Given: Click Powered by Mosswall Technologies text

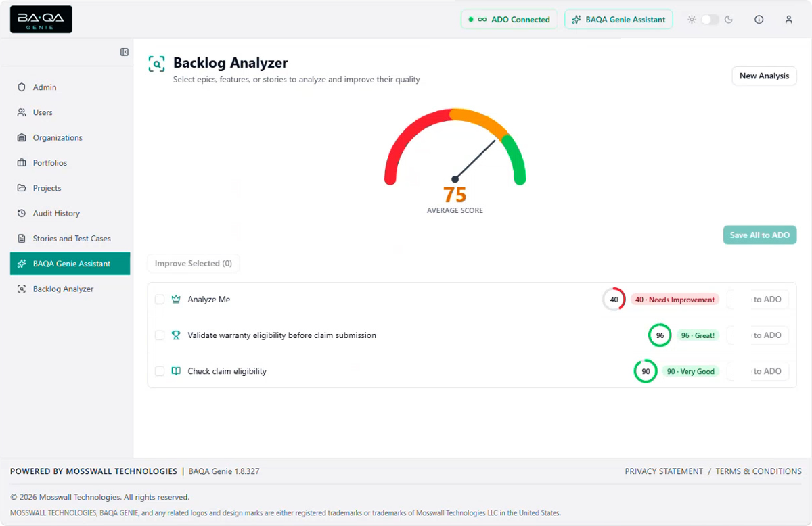Looking at the screenshot, I should coord(93,471).
